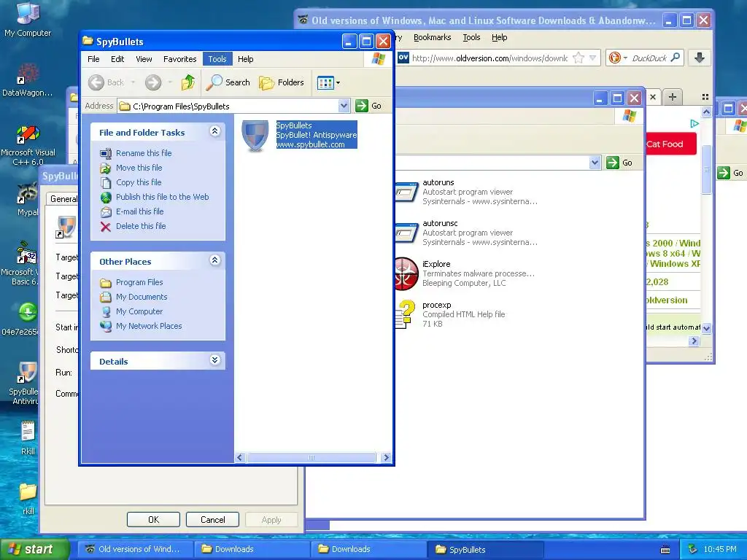Go to My Computer in Other Places
The width and height of the screenshot is (747, 560).
click(x=139, y=311)
